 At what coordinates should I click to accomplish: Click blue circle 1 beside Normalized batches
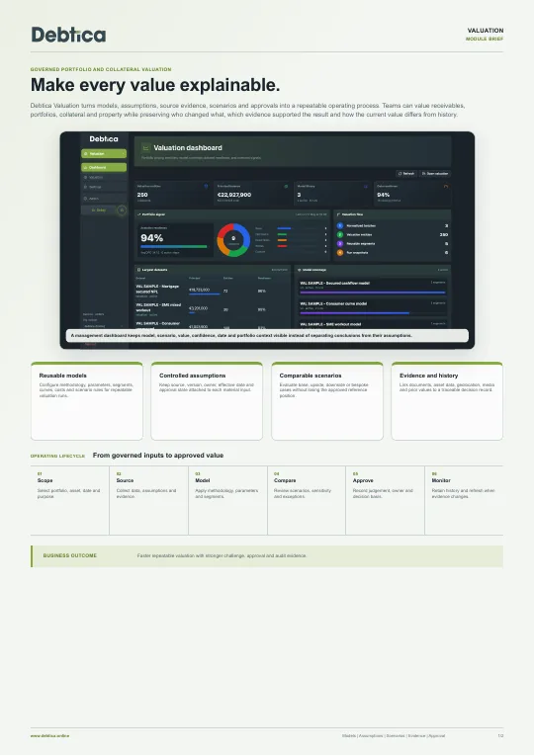[340, 225]
